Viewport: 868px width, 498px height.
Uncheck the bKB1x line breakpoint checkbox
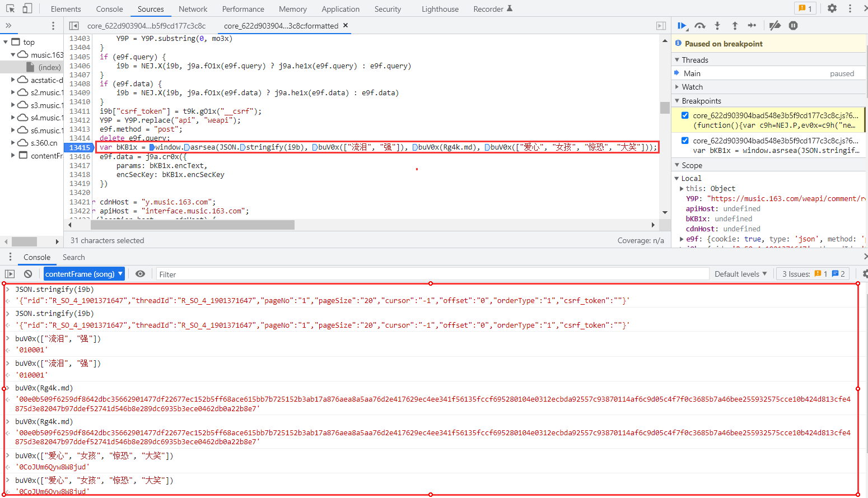(685, 141)
